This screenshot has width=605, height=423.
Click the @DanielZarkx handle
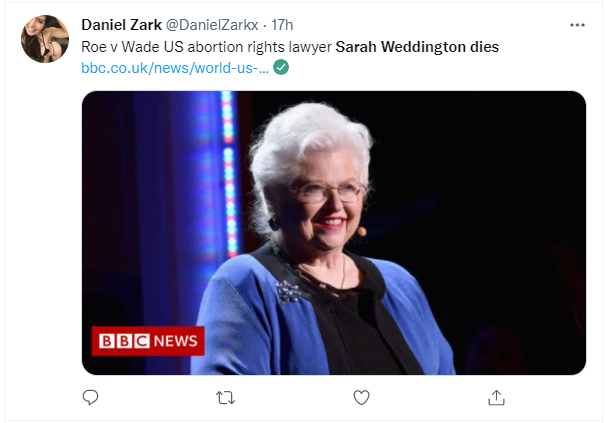(212, 25)
